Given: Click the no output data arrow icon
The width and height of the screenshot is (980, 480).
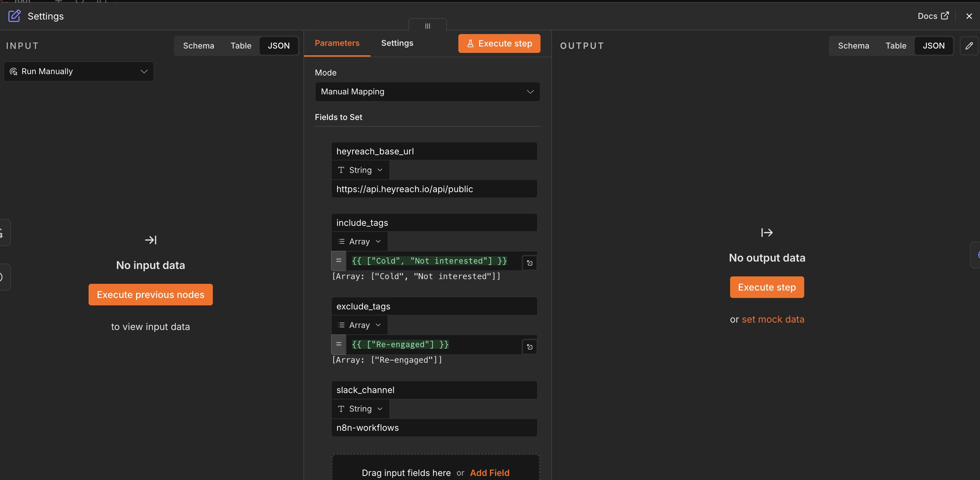Looking at the screenshot, I should pos(766,233).
